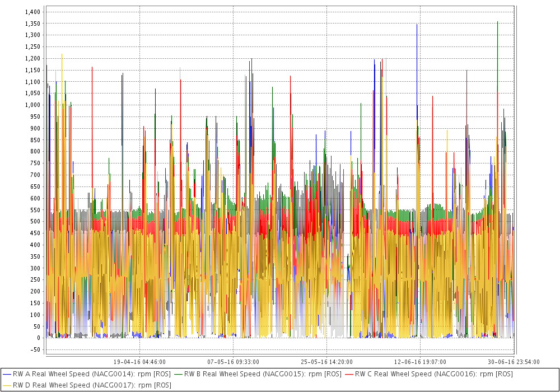Select the RW D Real Wheel Speed legend entry
Viewport: 560px width, 392px height.
pos(87,385)
